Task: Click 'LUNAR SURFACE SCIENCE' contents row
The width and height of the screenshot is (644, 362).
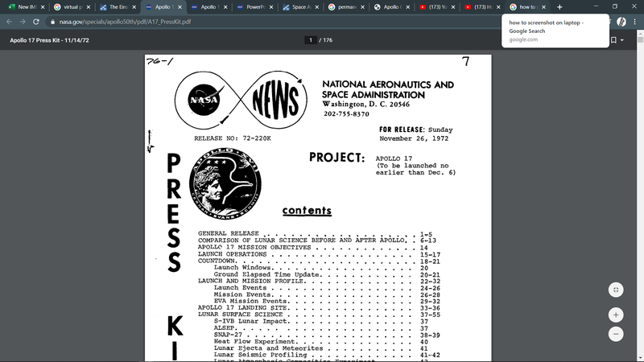Action: 319,315
